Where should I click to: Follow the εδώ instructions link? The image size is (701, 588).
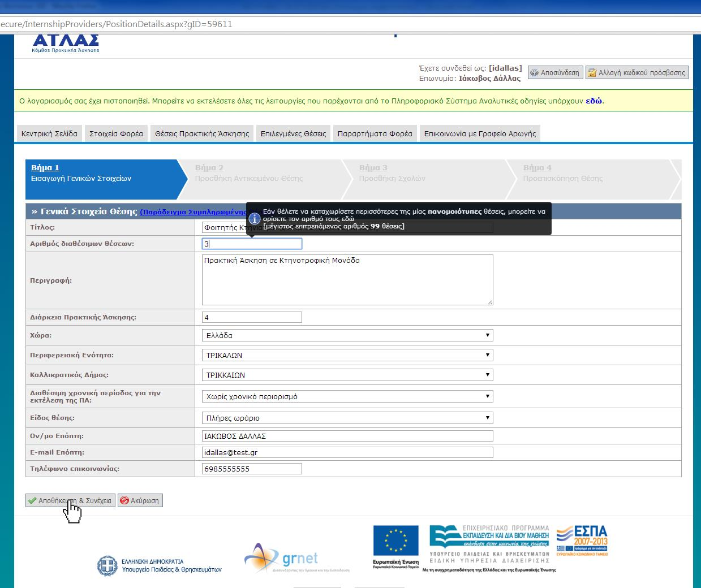pos(594,101)
